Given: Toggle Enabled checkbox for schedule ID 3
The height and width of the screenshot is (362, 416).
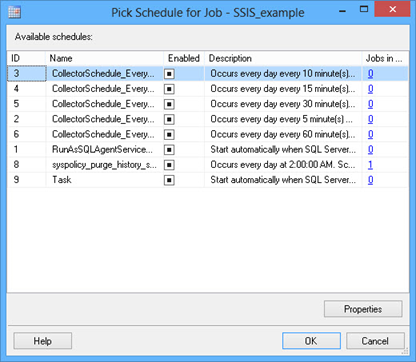Looking at the screenshot, I should tap(169, 74).
